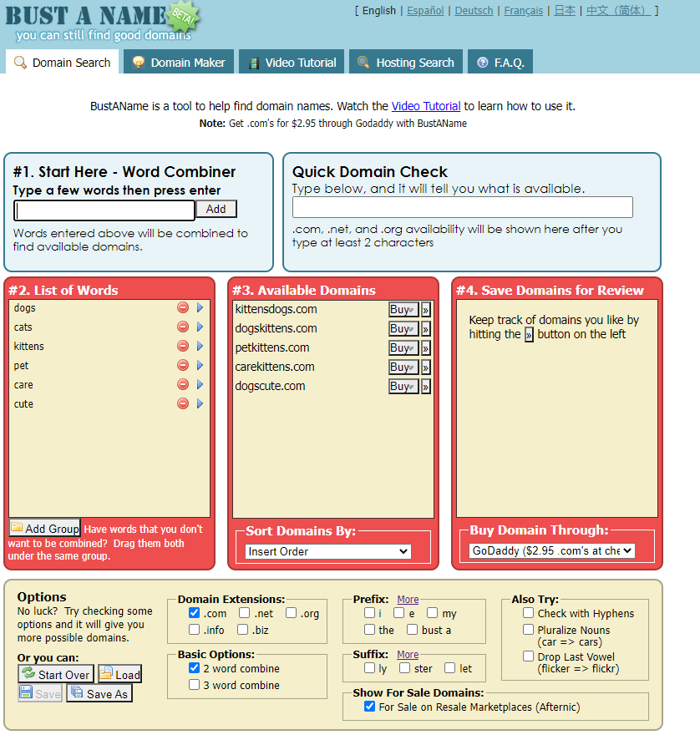Image resolution: width=700 pixels, height=740 pixels.
Task: Toggle the 2 word combine option
Action: (x=194, y=668)
